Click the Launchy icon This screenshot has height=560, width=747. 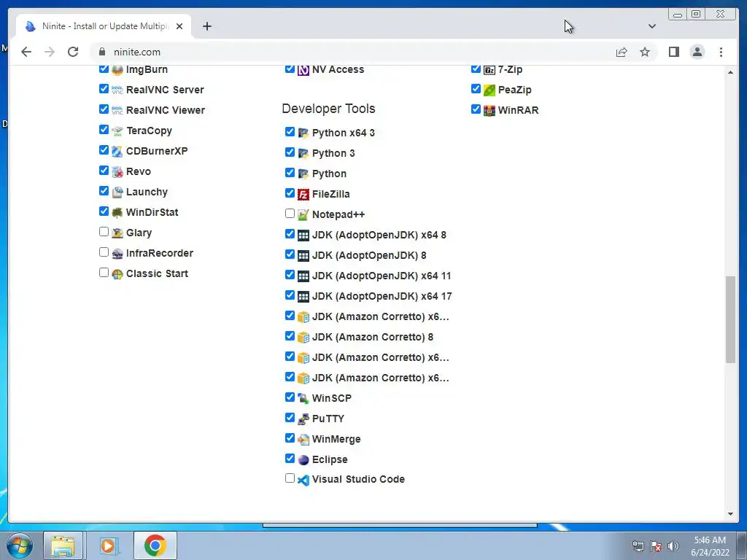pyautogui.click(x=117, y=192)
